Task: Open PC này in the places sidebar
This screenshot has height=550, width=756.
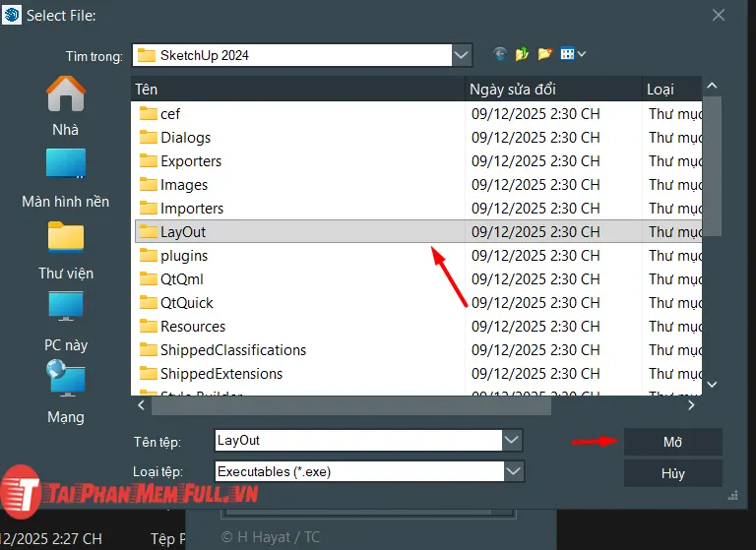Action: click(x=66, y=322)
